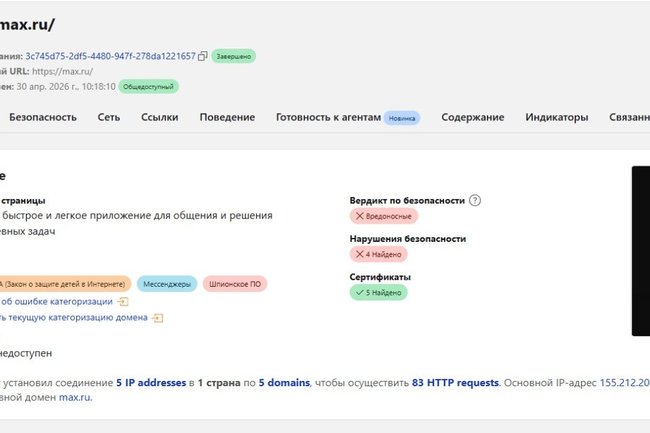The width and height of the screenshot is (650, 433).
Task: Click the green '5 Найдено' certificates badge
Action: [377, 292]
